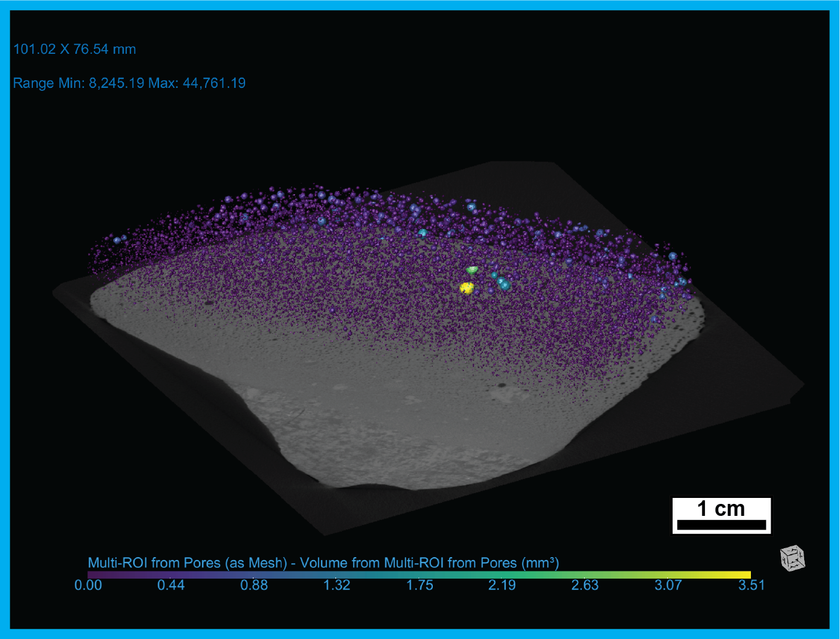Viewport: 840px width, 639px height.
Task: Select the green pore above the yellow pore
Action: tap(472, 270)
